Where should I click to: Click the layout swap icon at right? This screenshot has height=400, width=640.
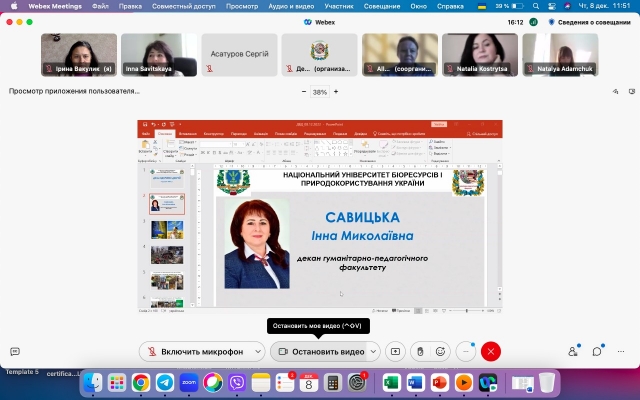point(616,92)
